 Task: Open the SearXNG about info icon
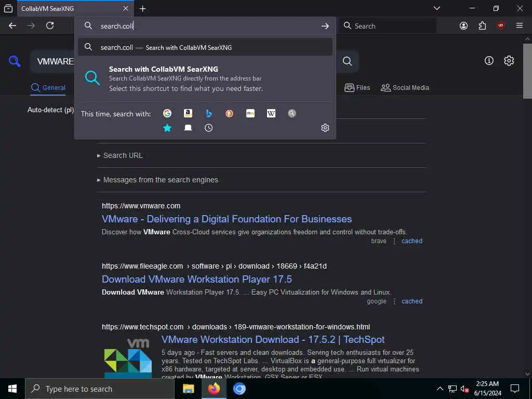pos(489,61)
